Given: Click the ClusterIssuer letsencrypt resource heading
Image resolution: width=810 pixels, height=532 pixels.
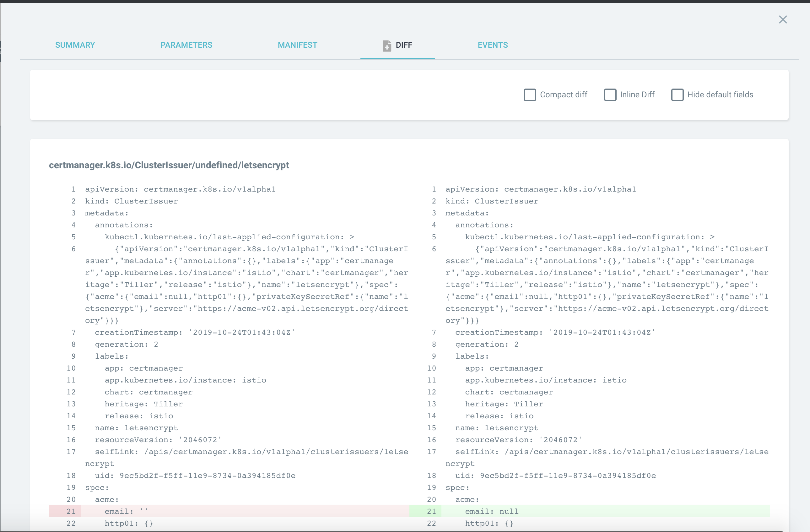Looking at the screenshot, I should coord(169,166).
